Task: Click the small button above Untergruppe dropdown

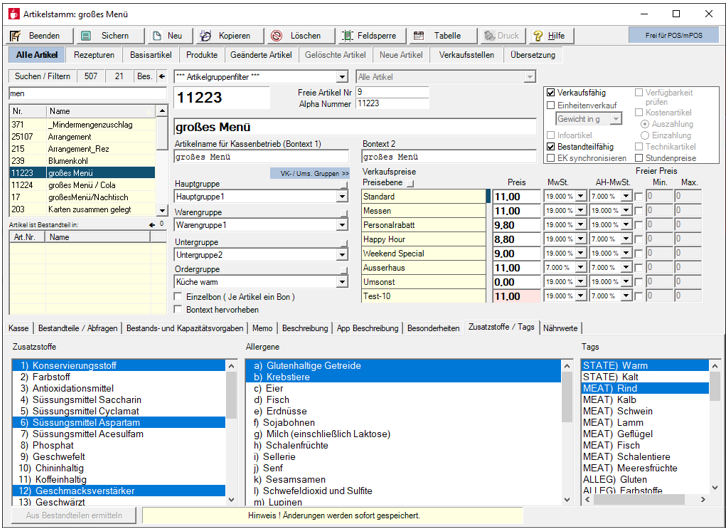Action: click(344, 243)
